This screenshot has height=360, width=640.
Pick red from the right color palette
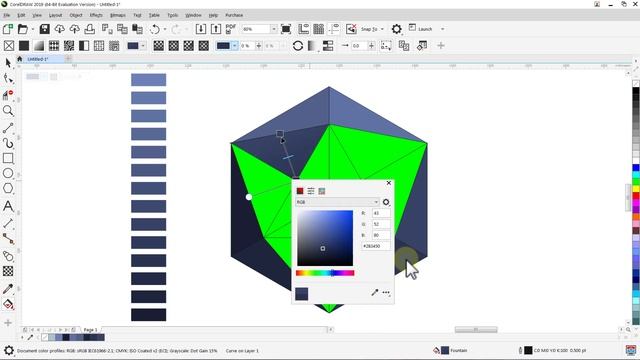coord(636,196)
